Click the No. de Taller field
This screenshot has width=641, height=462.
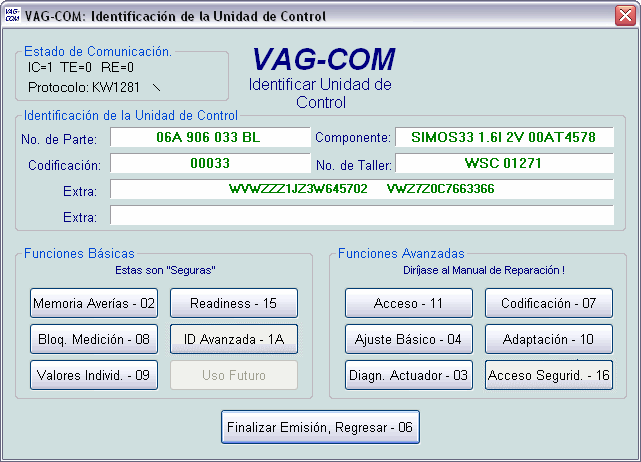[504, 163]
